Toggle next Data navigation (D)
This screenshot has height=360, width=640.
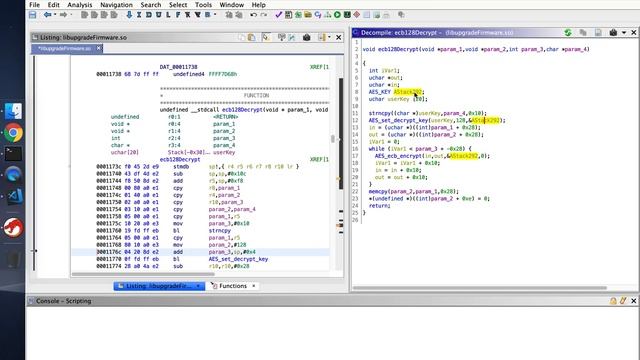click(x=149, y=15)
